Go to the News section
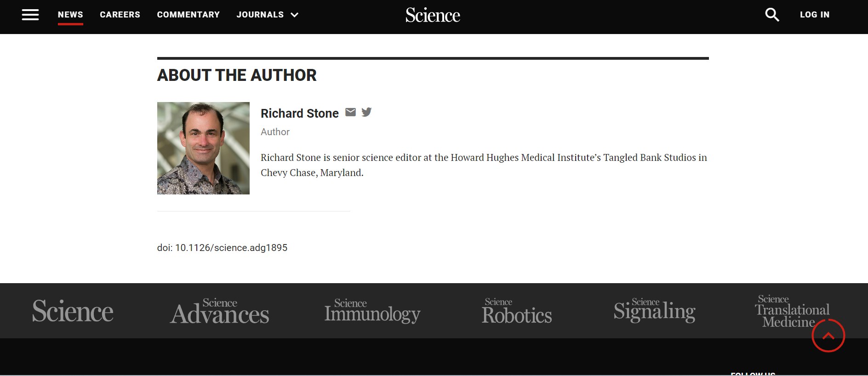This screenshot has width=868, height=376. click(x=70, y=15)
